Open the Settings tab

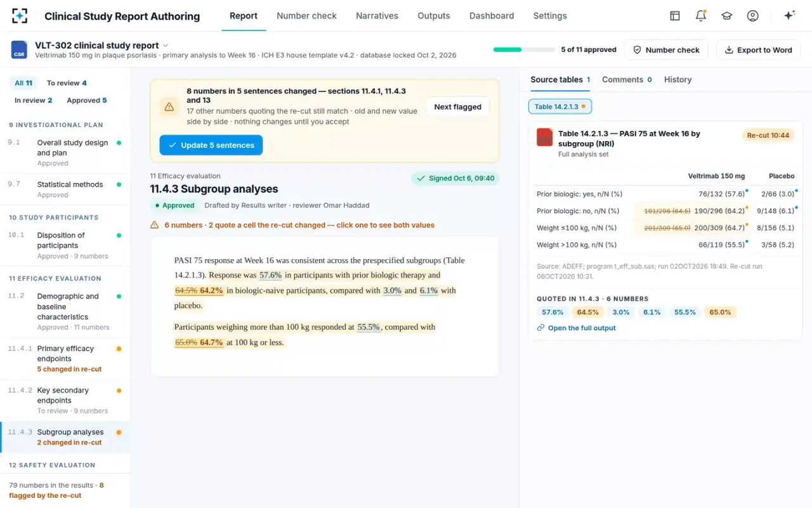coord(550,16)
